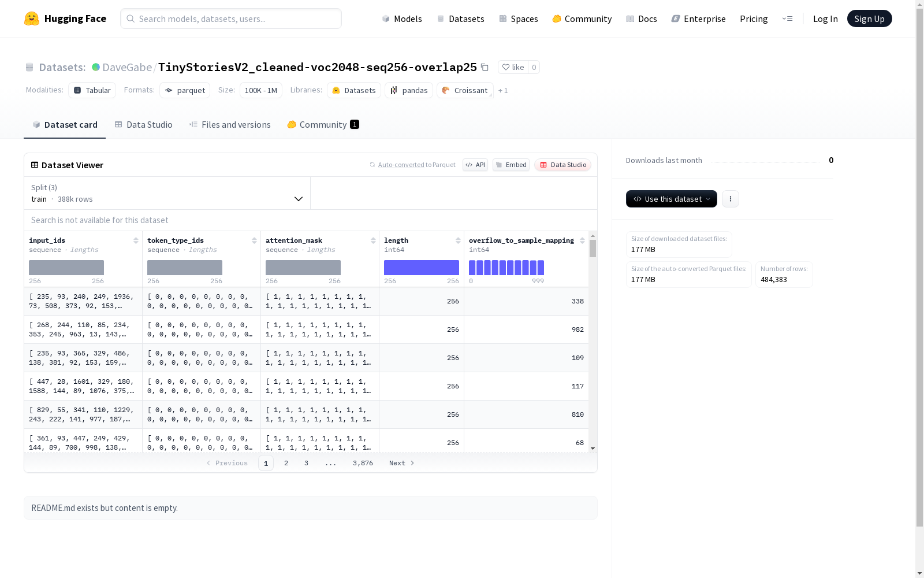Click the Datasets: breadcrumb label
The width and height of the screenshot is (924, 578).
point(62,67)
